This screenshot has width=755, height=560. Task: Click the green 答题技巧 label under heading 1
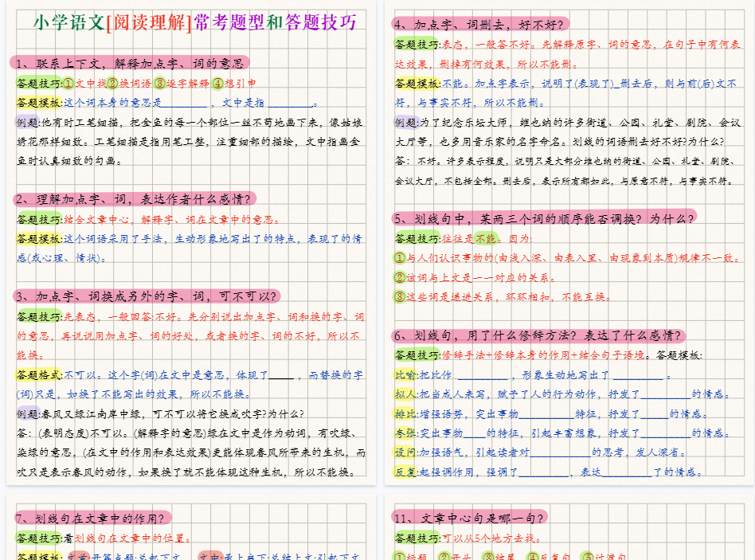coord(39,83)
